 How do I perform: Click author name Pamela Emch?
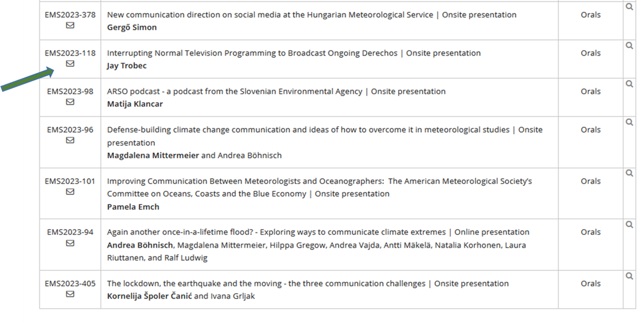tap(133, 207)
